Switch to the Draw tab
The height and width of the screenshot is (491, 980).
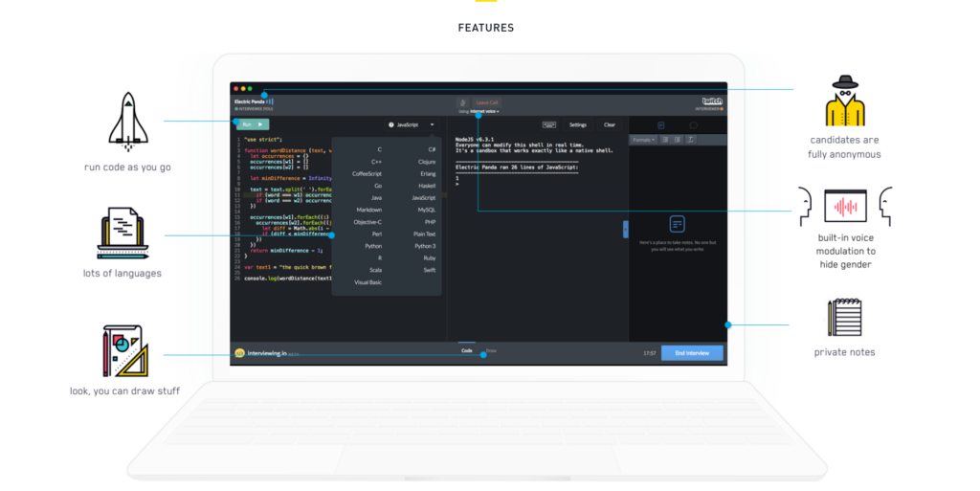click(491, 351)
